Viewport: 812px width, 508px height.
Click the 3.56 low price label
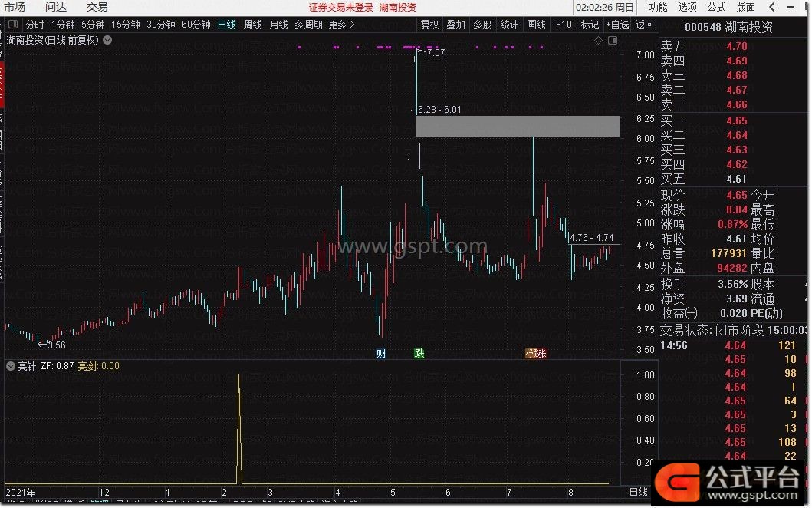pyautogui.click(x=57, y=345)
